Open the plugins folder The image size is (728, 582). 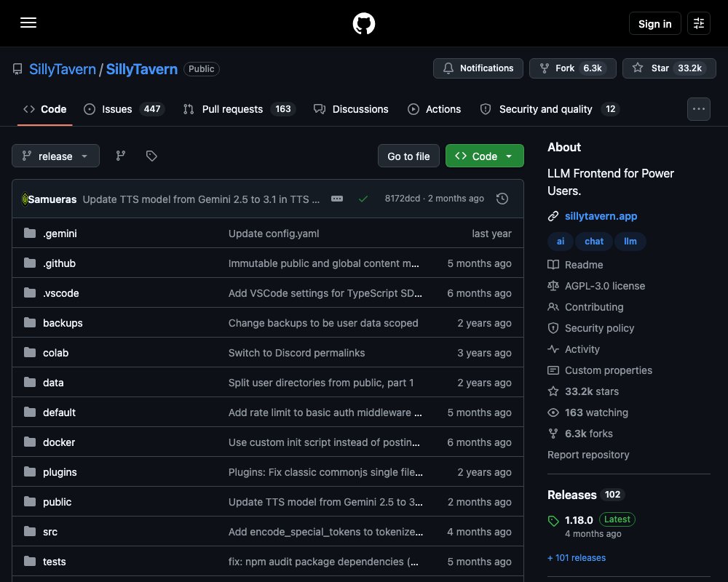[60, 472]
